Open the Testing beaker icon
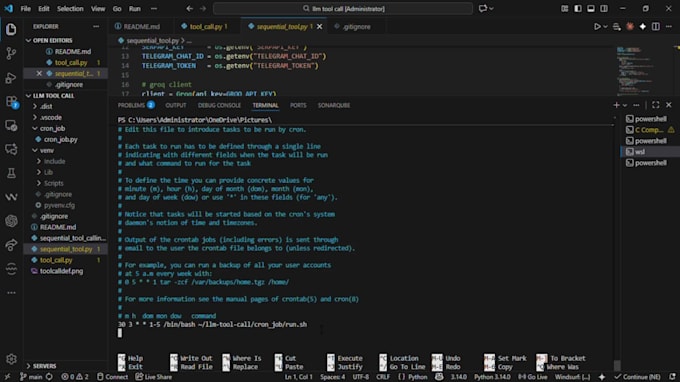The image size is (680, 382). coord(11,173)
